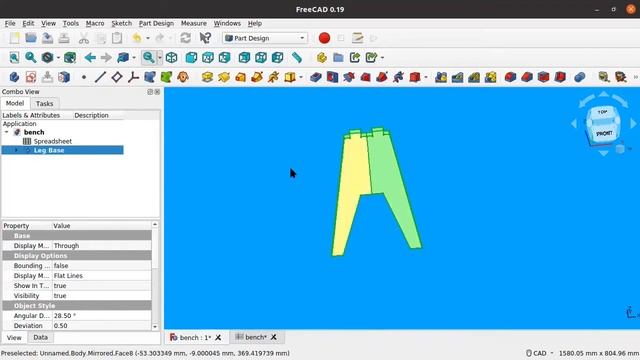The width and height of the screenshot is (640, 360).
Task: Create a clone with the clone icon
Action: click(x=183, y=77)
